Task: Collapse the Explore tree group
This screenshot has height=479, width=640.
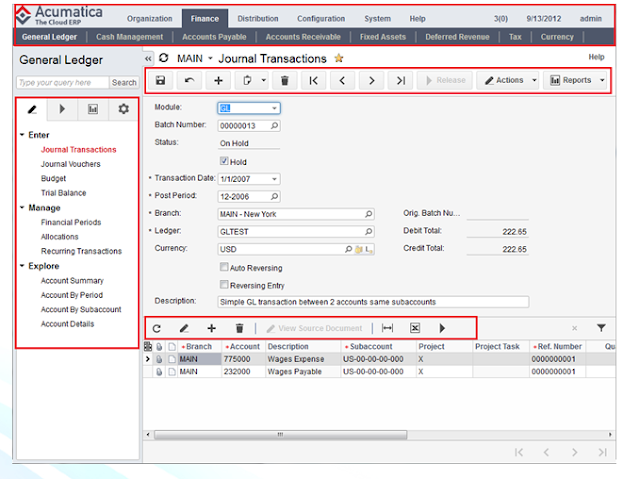Action: (x=22, y=266)
